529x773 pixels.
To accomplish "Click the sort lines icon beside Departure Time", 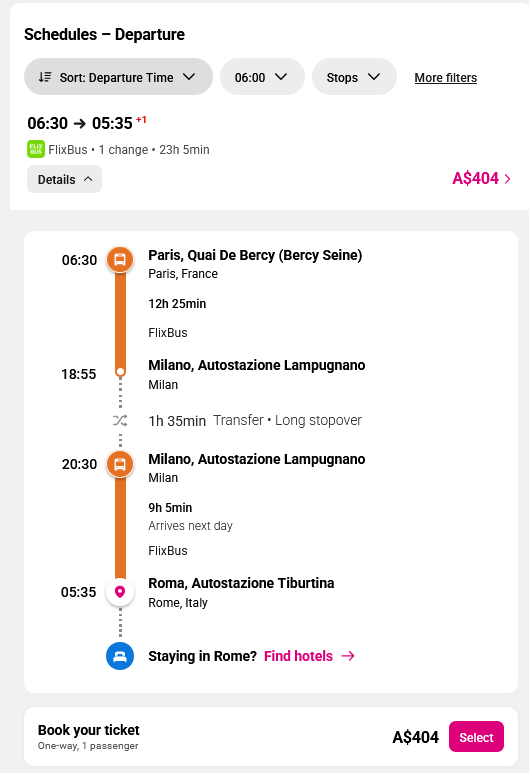I will pyautogui.click(x=45, y=77).
